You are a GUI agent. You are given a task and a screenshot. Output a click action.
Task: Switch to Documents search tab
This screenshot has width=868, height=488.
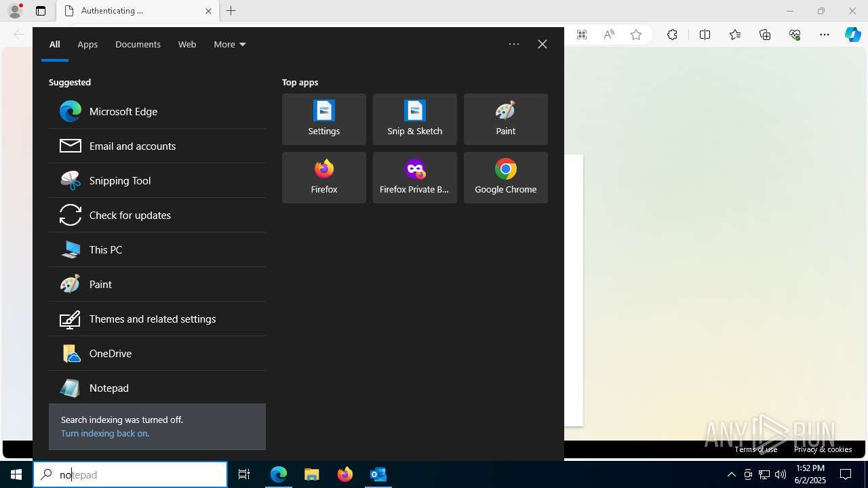click(x=138, y=44)
